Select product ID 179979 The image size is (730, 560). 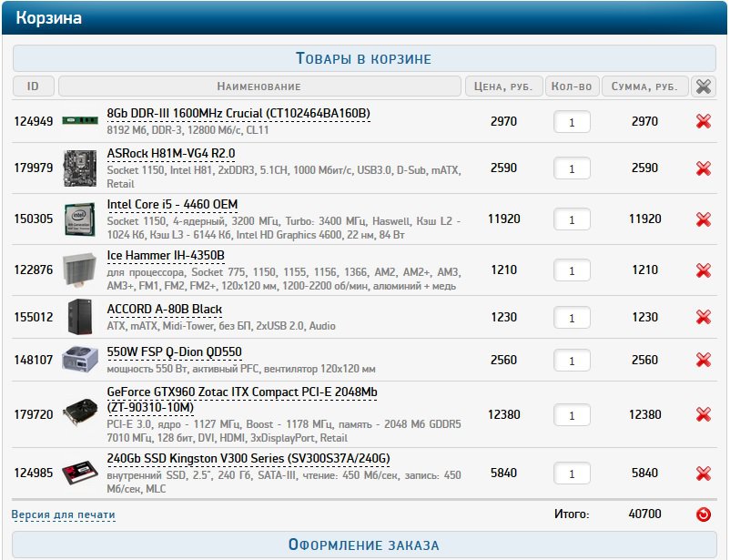pyautogui.click(x=34, y=168)
